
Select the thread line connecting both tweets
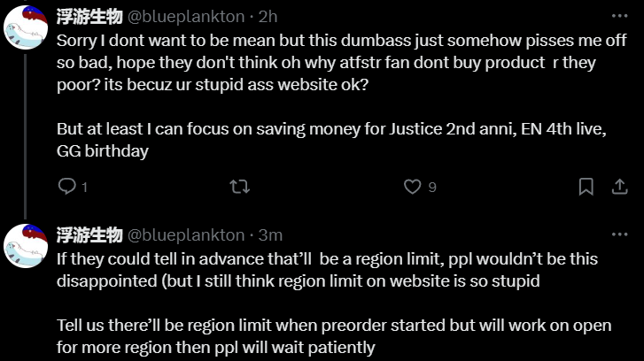coord(26,136)
